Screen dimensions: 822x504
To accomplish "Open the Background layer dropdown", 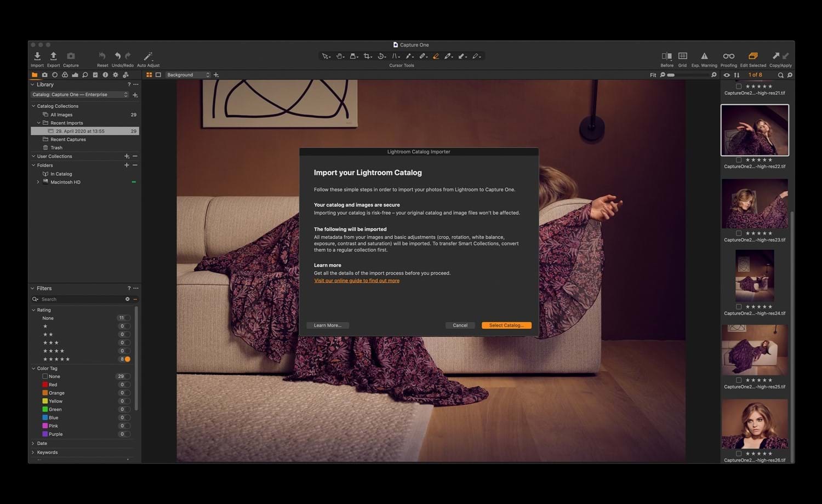I will (x=188, y=75).
